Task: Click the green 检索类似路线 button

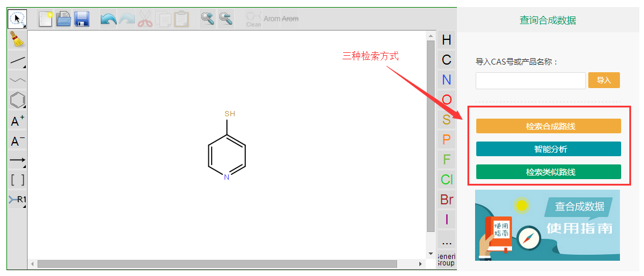Action: pos(548,172)
